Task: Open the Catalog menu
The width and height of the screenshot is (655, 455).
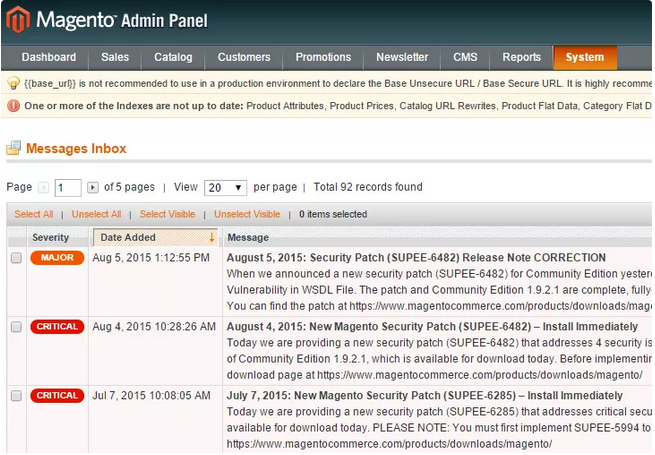Action: pyautogui.click(x=173, y=57)
